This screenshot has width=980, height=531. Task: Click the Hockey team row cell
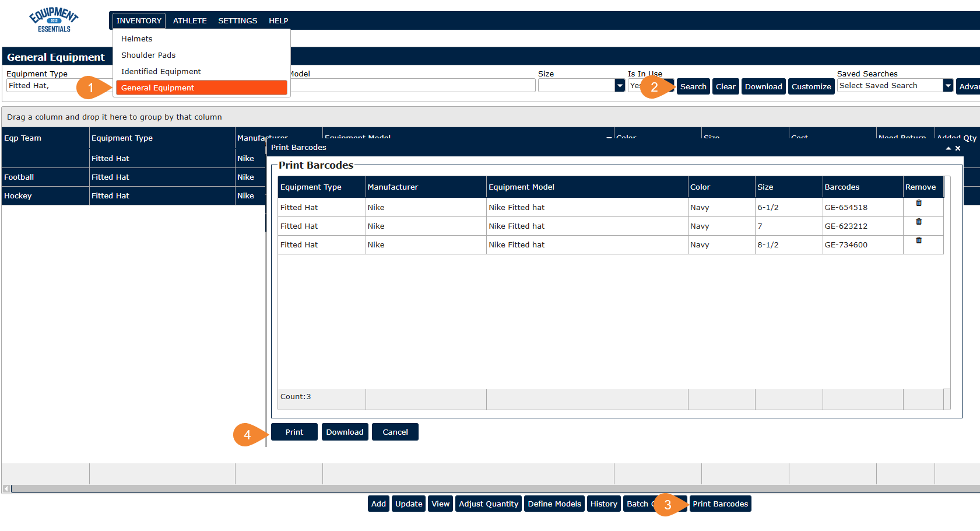45,196
